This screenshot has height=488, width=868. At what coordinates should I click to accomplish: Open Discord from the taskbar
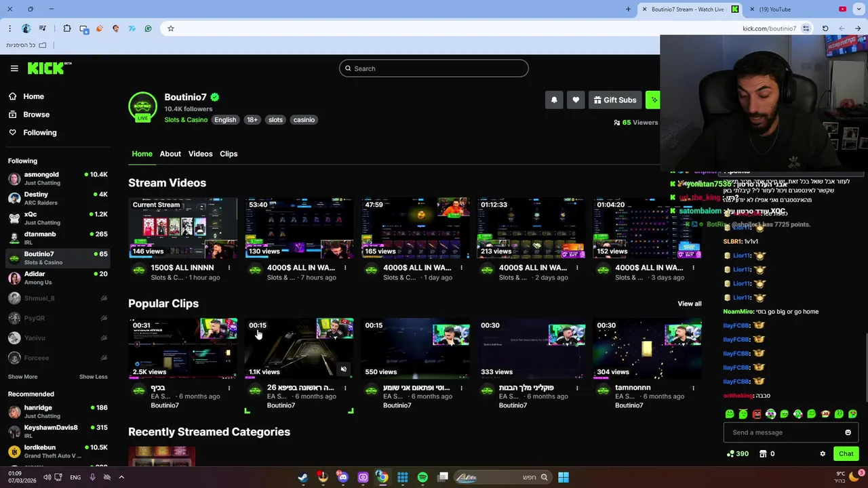tap(342, 477)
